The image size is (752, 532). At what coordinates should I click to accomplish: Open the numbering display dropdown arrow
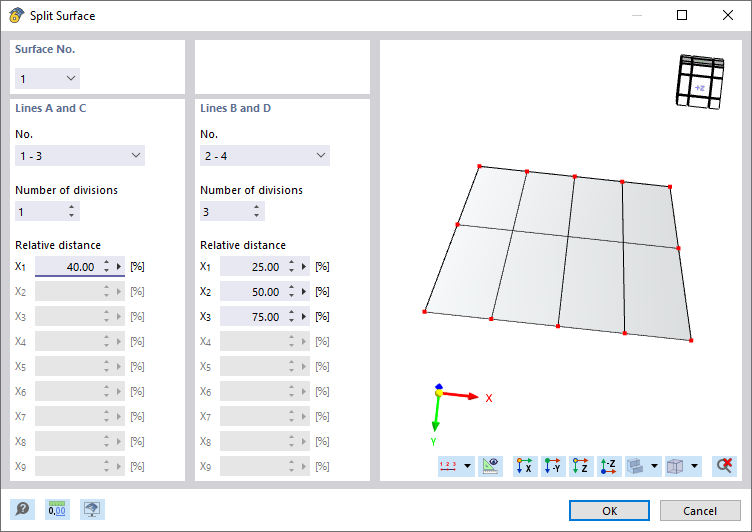coord(468,466)
